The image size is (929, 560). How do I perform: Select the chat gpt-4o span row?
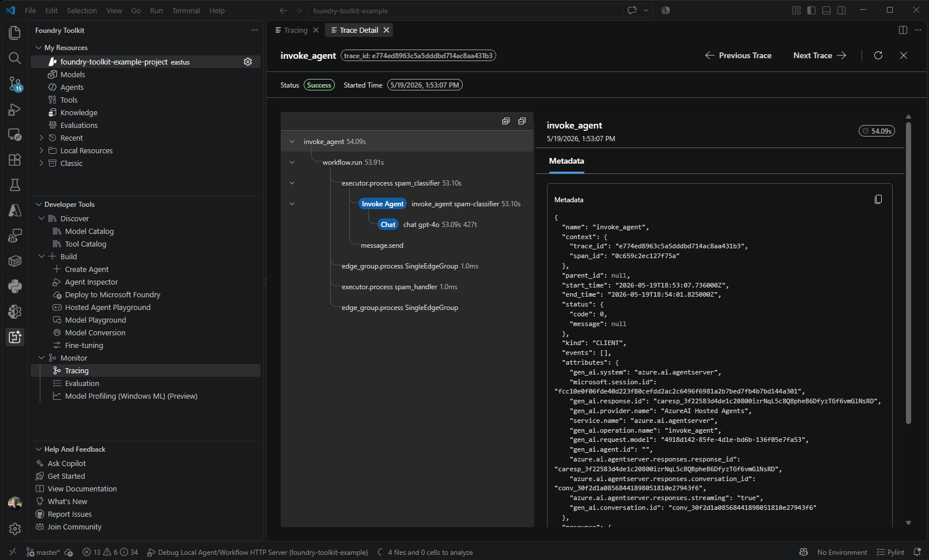pos(407,225)
